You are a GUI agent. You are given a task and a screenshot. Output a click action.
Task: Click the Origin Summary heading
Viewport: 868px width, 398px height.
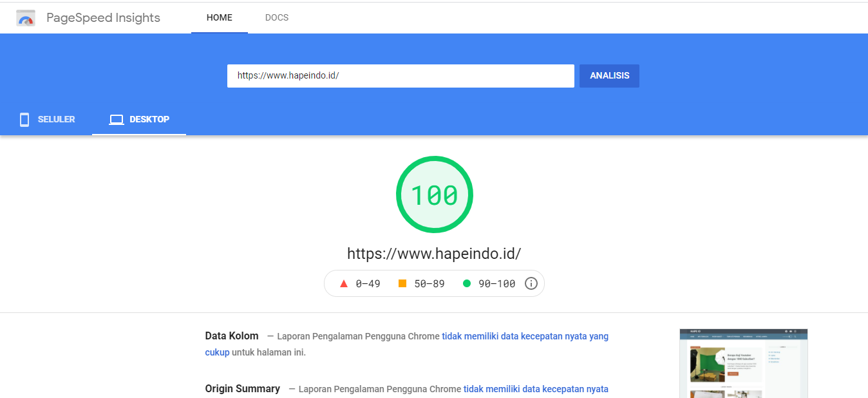[x=243, y=389]
